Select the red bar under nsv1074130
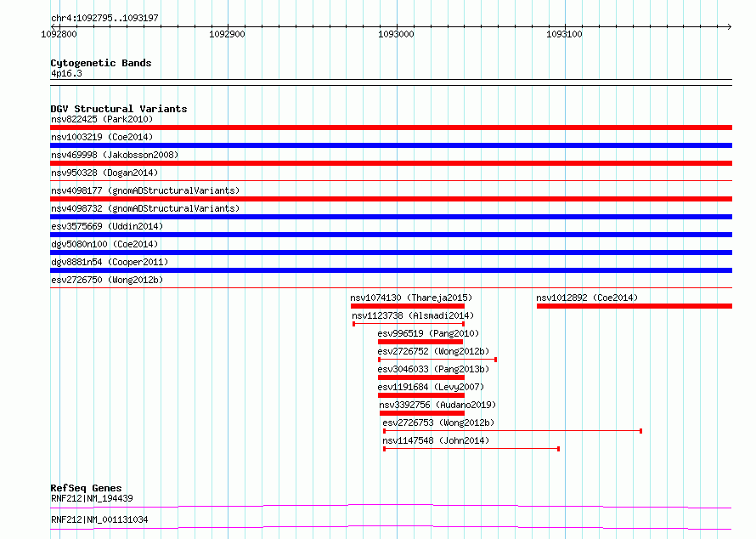This screenshot has width=756, height=539. (x=408, y=306)
